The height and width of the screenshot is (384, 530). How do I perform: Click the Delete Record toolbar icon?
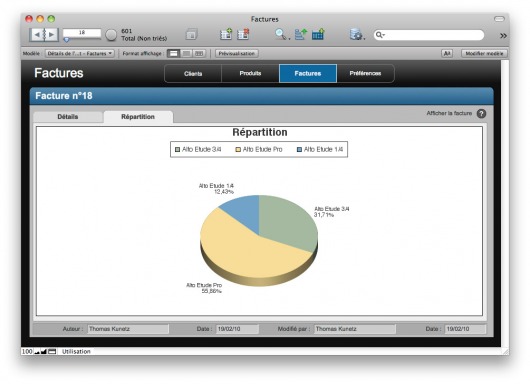[243, 34]
